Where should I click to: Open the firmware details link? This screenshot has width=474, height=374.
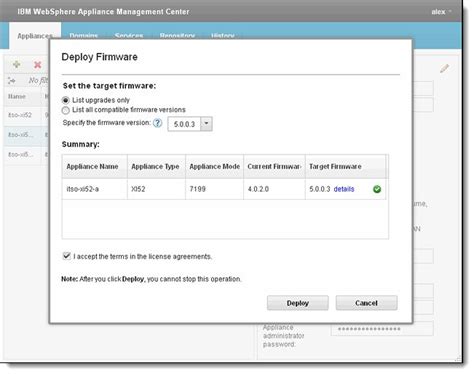[x=344, y=189]
